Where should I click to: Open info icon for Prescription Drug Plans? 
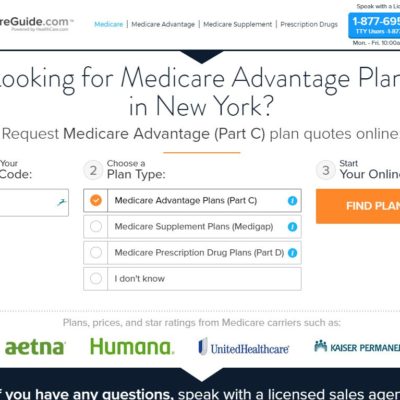point(292,253)
